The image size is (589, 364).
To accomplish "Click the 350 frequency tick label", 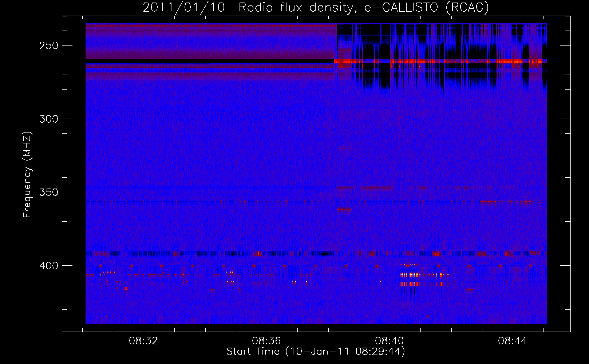I will pos(49,192).
